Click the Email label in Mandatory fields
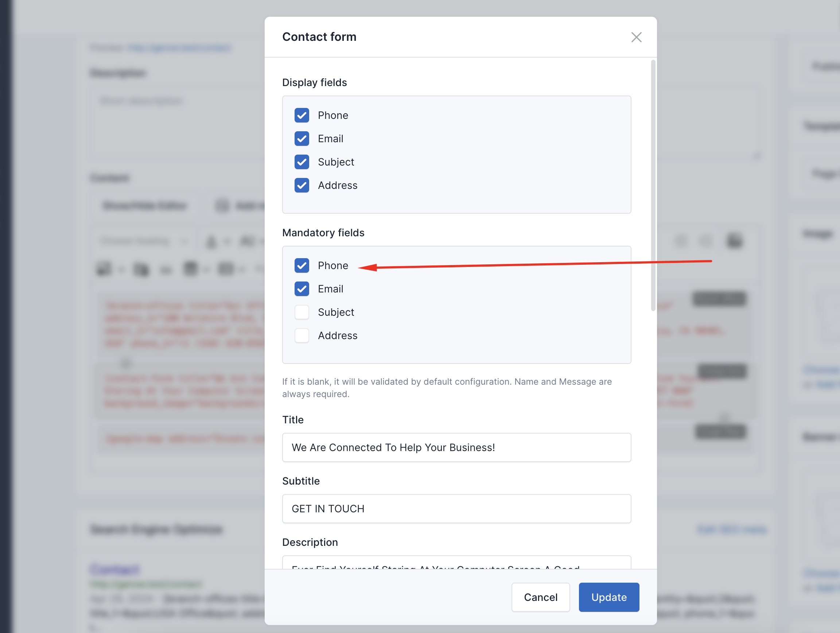Screen dimensions: 840x633 tap(330, 289)
